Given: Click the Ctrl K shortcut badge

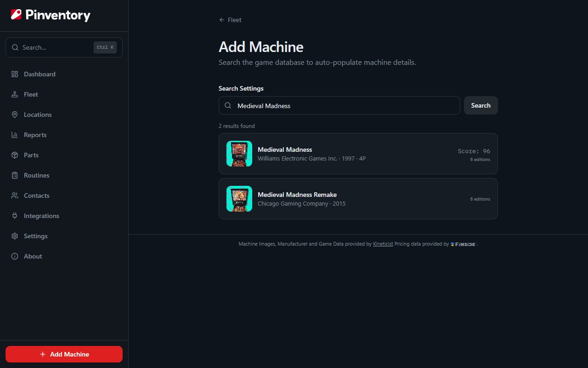Looking at the screenshot, I should (105, 47).
